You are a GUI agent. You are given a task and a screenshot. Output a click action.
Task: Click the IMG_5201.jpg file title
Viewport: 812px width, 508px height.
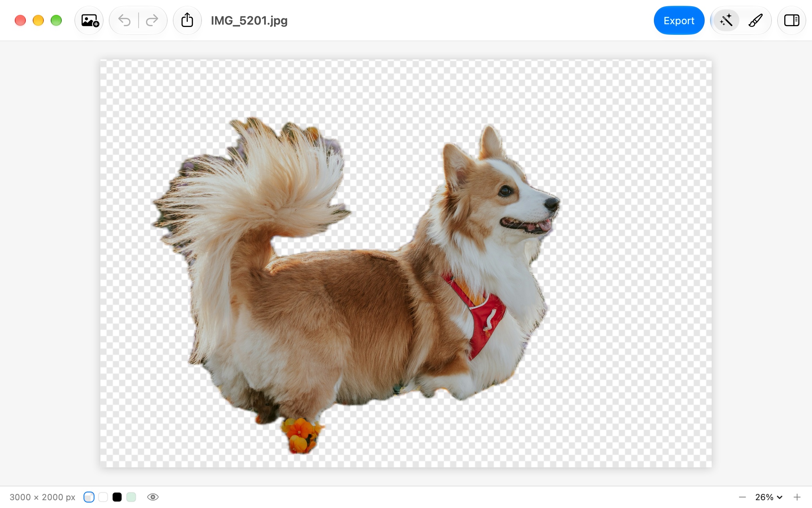pos(249,20)
